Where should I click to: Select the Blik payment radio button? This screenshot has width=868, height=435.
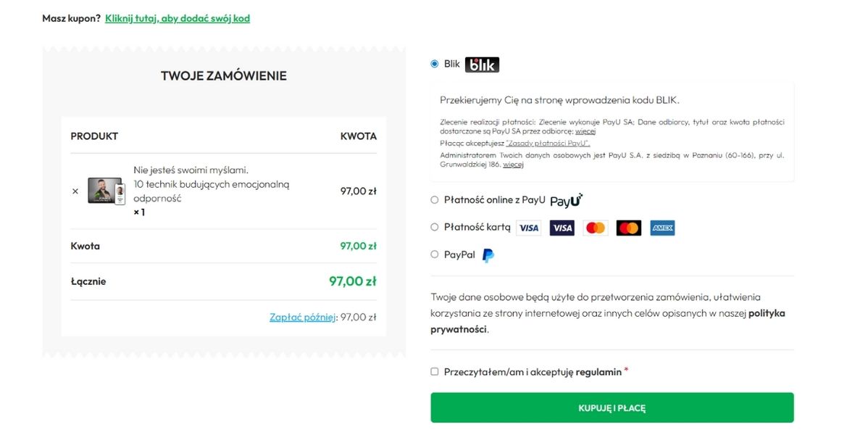click(x=435, y=64)
